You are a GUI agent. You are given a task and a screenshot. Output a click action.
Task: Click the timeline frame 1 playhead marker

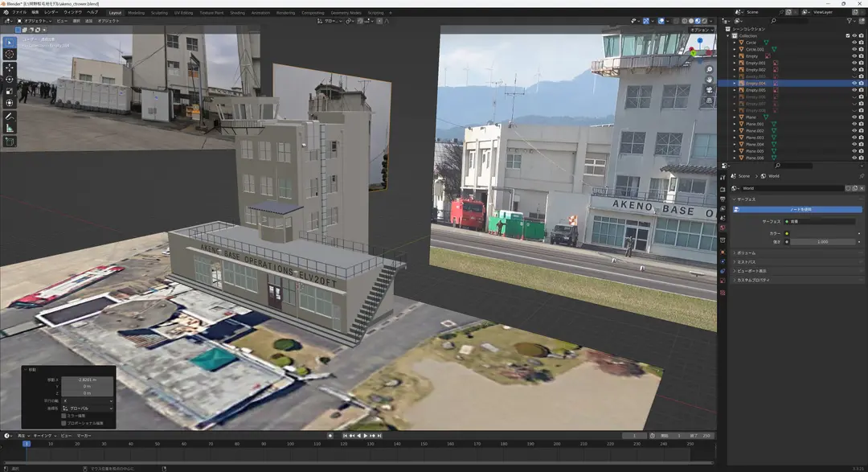click(26, 444)
